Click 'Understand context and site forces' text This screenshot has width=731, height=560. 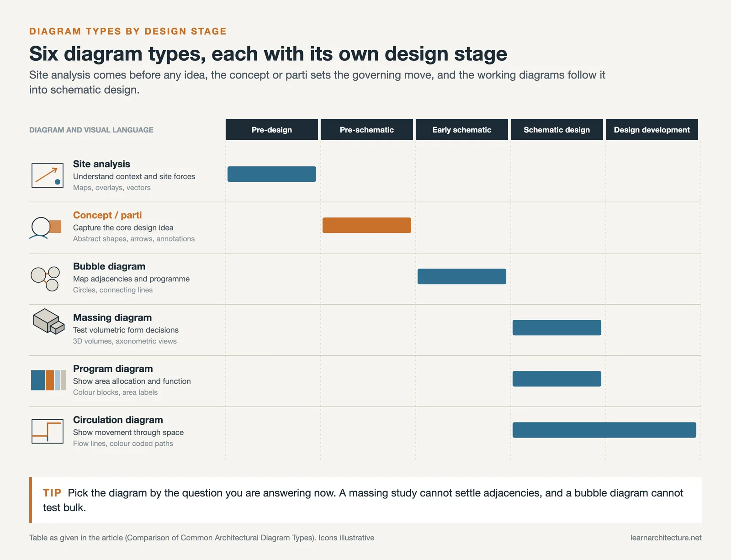point(134,176)
